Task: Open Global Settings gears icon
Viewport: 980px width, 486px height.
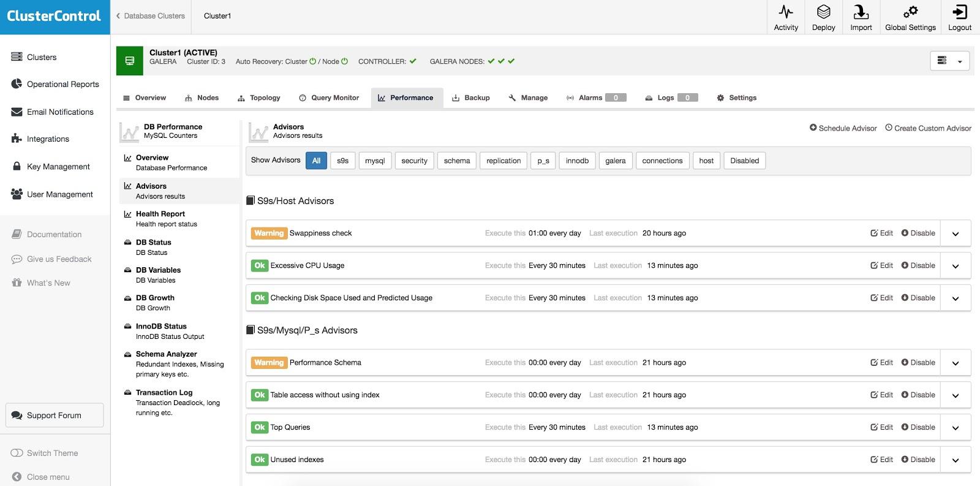Action: 910,17
